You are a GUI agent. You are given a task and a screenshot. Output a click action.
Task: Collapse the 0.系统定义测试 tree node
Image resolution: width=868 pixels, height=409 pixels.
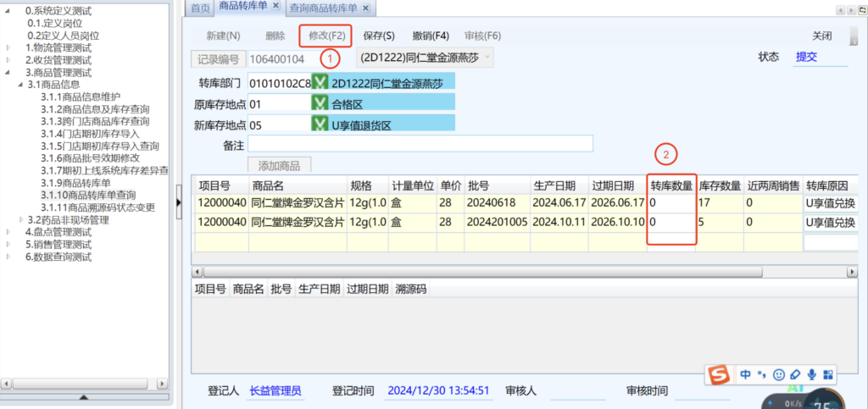[8, 11]
